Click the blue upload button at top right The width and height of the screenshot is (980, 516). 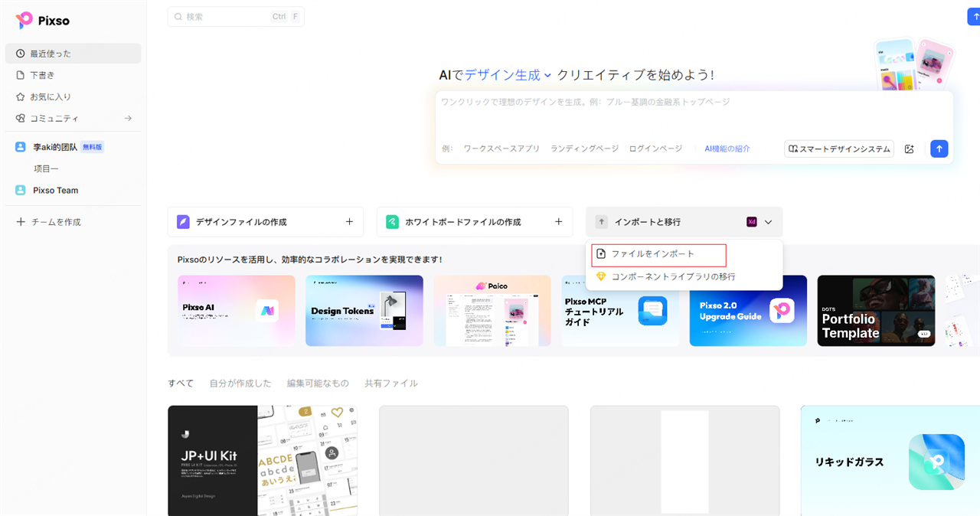click(x=973, y=17)
